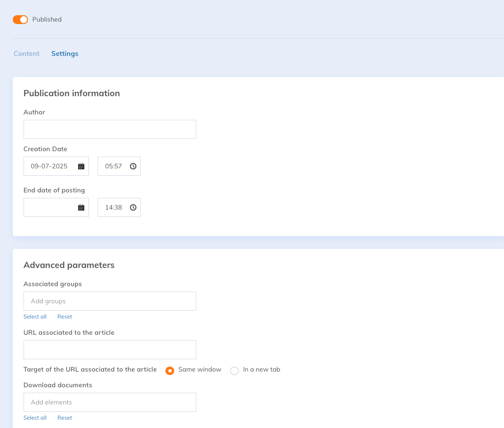Click the 14:38 end time field
The height and width of the screenshot is (428, 504).
pos(119,208)
